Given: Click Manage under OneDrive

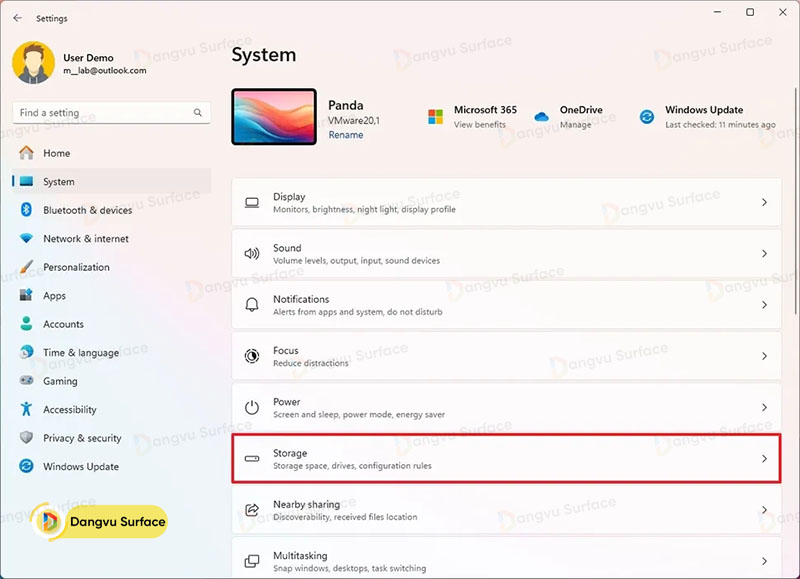Looking at the screenshot, I should pyautogui.click(x=574, y=124).
